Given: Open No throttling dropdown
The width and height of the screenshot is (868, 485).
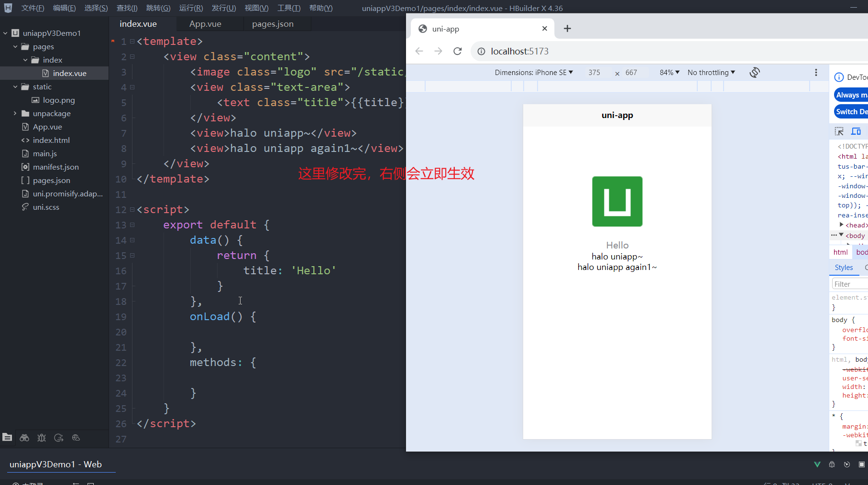Looking at the screenshot, I should 711,73.
